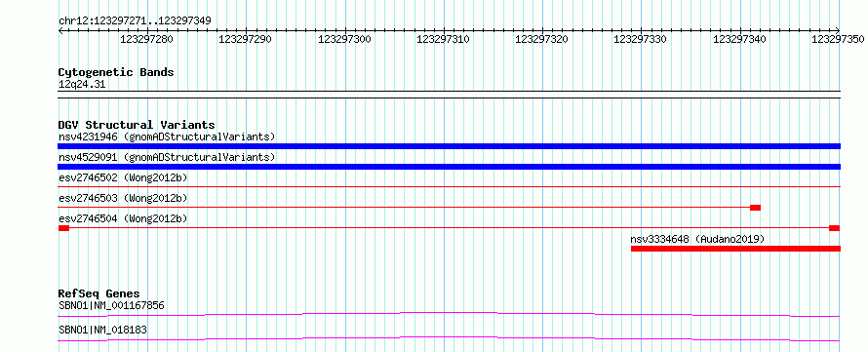The width and height of the screenshot is (868, 352).
Task: Click the chr12:123297271..123297349 region label
Action: pyautogui.click(x=135, y=21)
